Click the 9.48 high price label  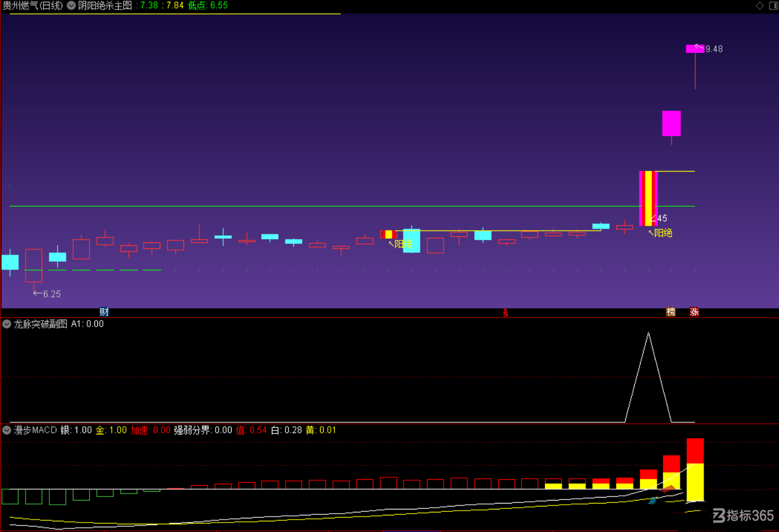click(x=714, y=49)
